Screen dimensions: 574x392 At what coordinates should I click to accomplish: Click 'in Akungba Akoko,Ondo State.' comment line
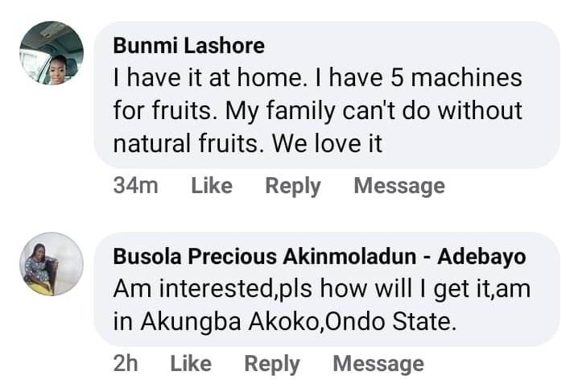(285, 321)
